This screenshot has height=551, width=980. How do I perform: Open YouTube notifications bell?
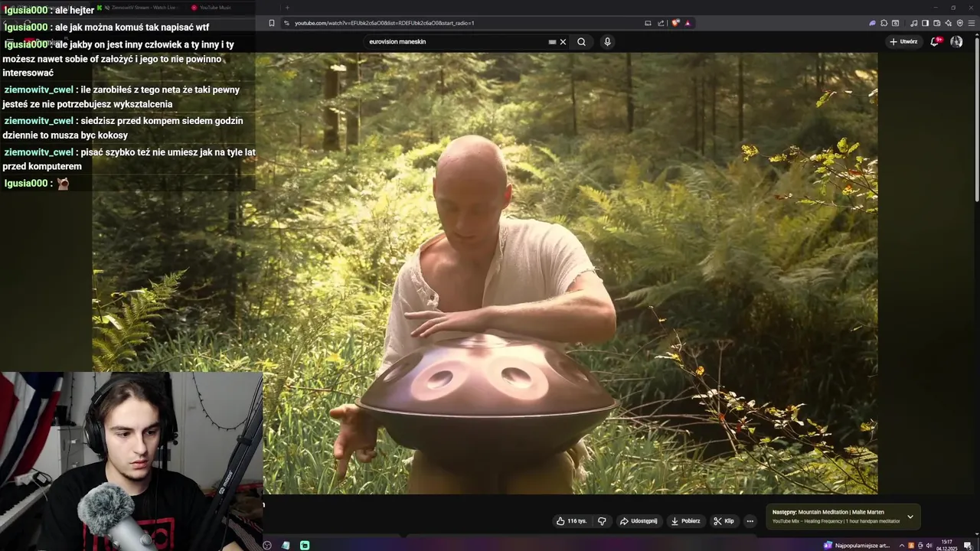click(935, 41)
